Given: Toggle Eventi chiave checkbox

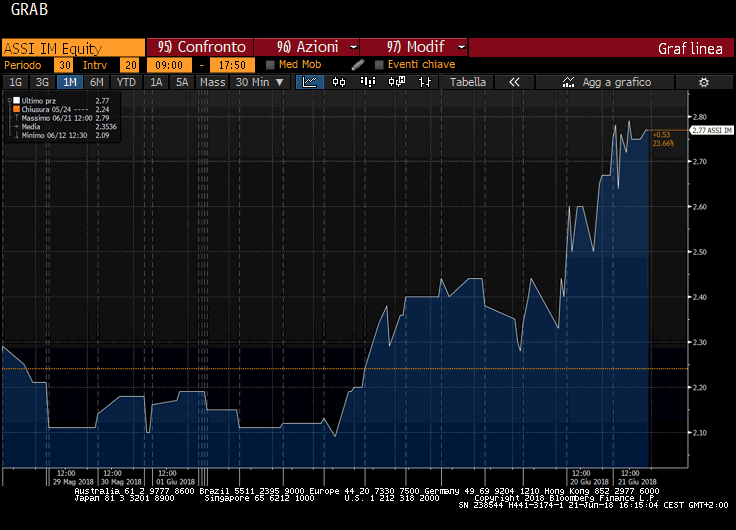Looking at the screenshot, I should [x=379, y=65].
